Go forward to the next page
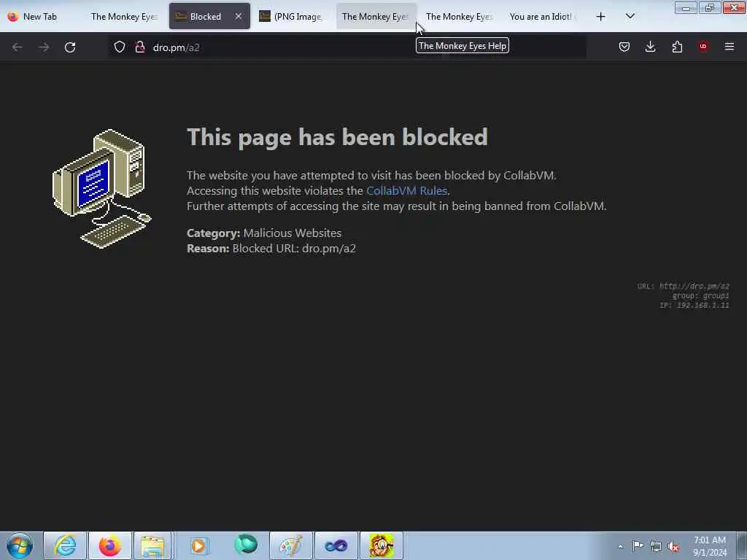 point(44,47)
